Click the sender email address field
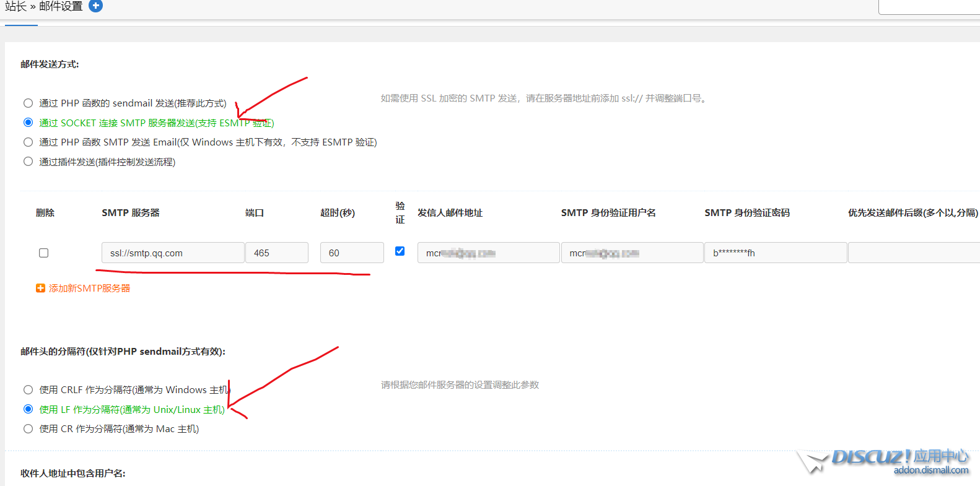 pyautogui.click(x=488, y=253)
